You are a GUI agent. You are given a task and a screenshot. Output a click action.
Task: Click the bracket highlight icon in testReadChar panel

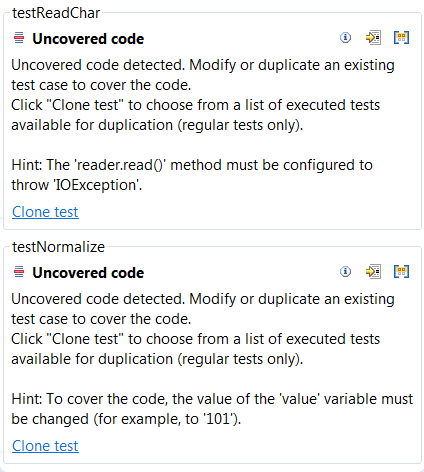pyautogui.click(x=401, y=38)
